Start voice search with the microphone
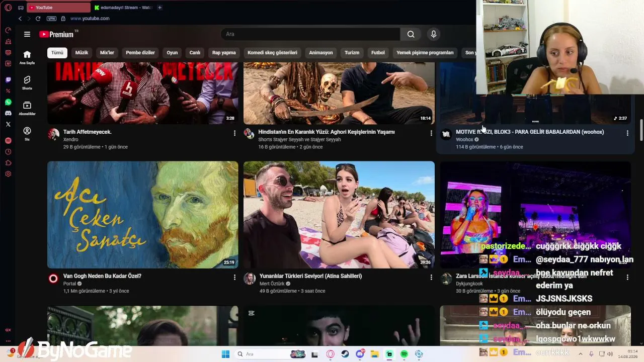 click(x=434, y=34)
